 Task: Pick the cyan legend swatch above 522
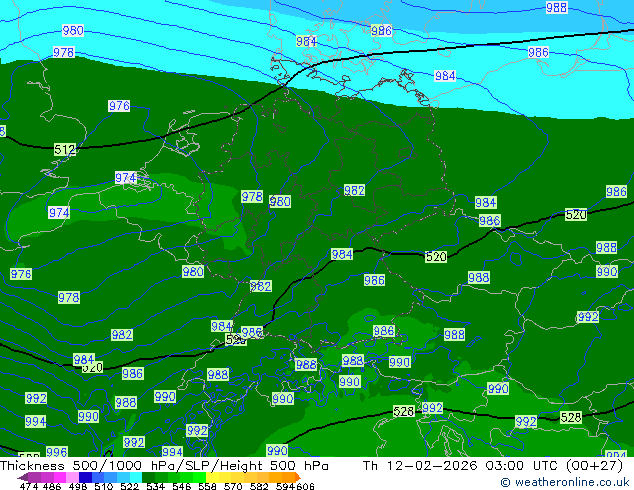pos(134,477)
